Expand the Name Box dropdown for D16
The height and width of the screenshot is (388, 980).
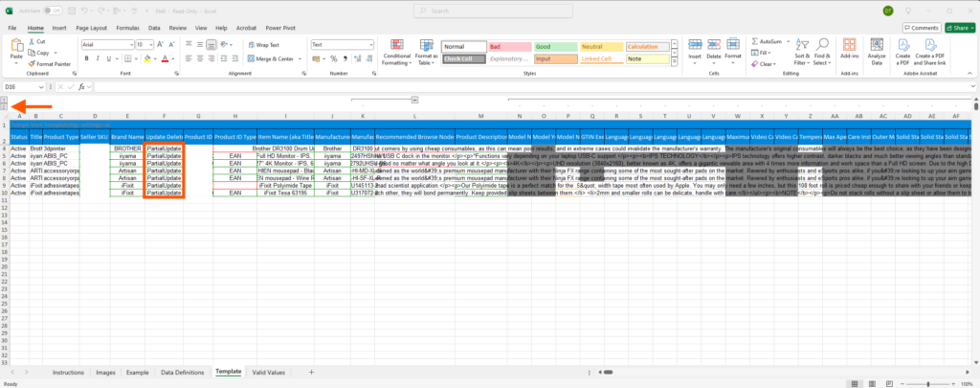[x=41, y=87]
